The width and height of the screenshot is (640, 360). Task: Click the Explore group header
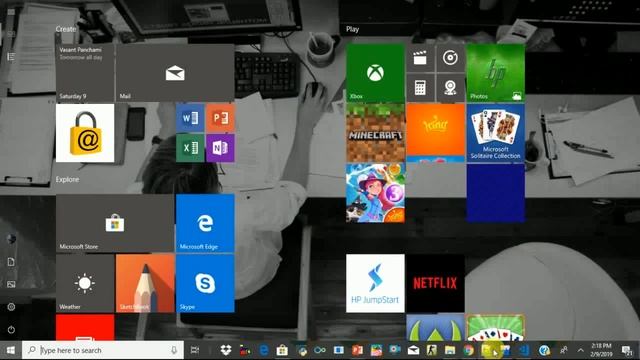[x=67, y=179]
